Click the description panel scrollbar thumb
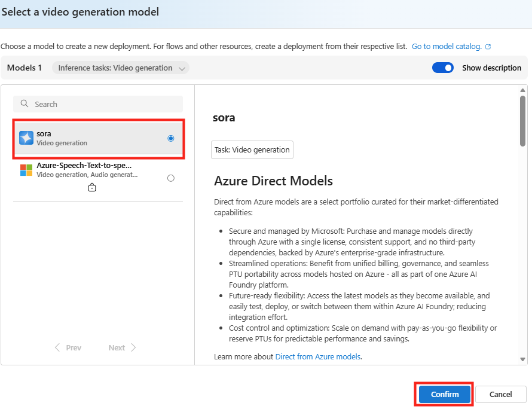532x412 pixels. point(523,121)
